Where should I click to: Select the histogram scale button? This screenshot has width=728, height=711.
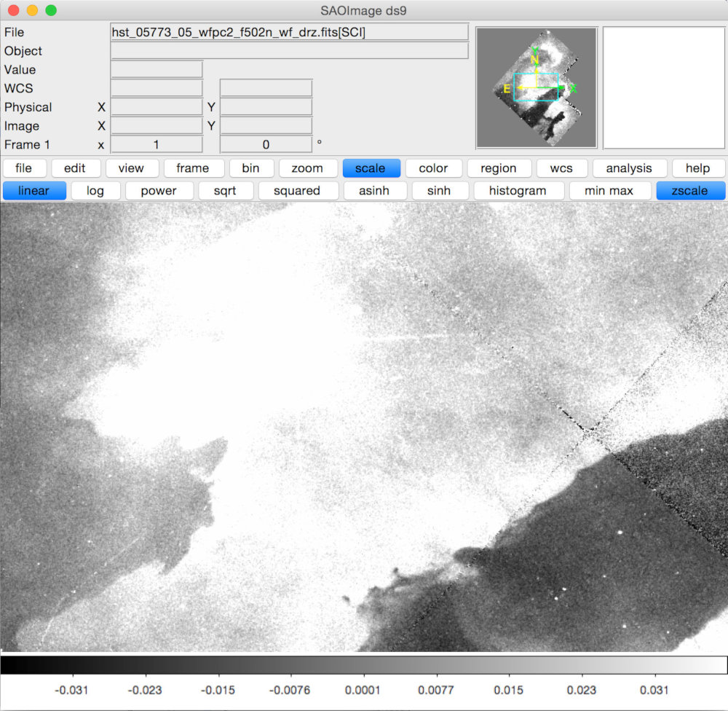click(518, 191)
